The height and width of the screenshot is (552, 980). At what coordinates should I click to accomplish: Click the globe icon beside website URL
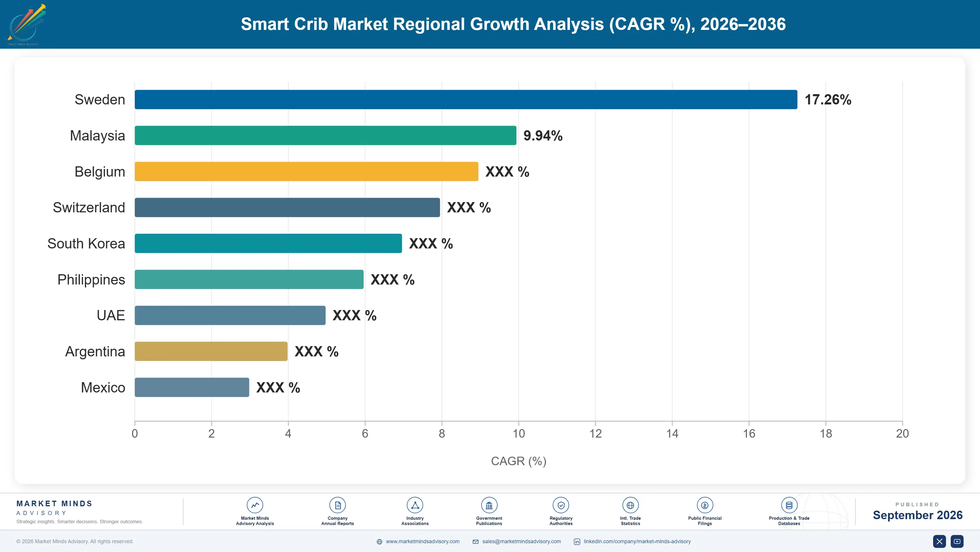(x=379, y=542)
